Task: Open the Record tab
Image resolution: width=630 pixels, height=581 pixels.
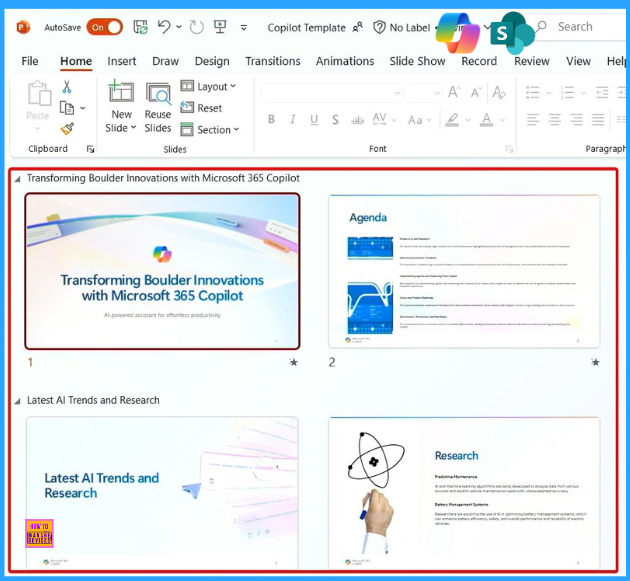Action: [x=479, y=61]
